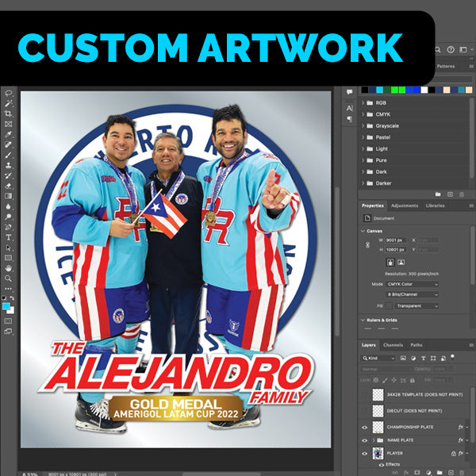Select the Horizontal Type tool
The width and height of the screenshot is (476, 476).
[8, 237]
